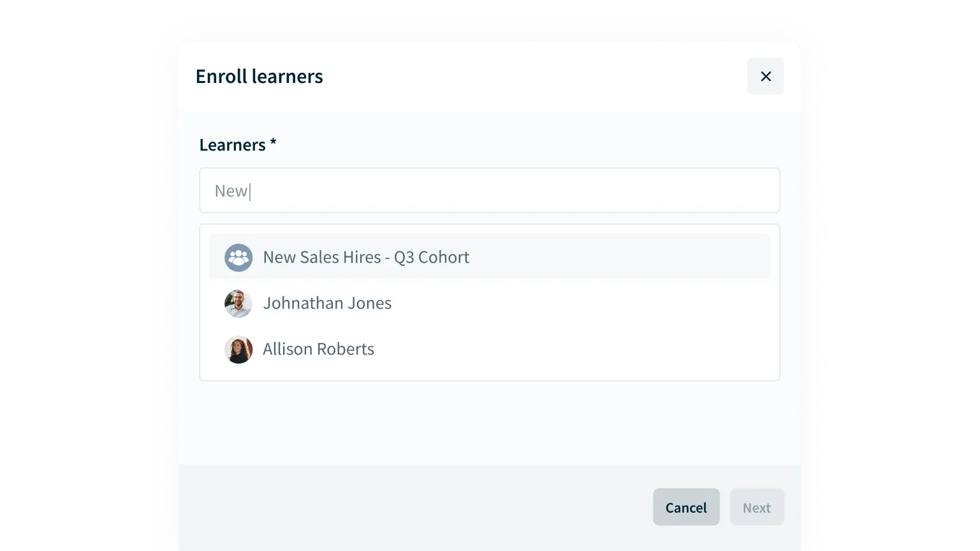Click the Next button

[756, 508]
